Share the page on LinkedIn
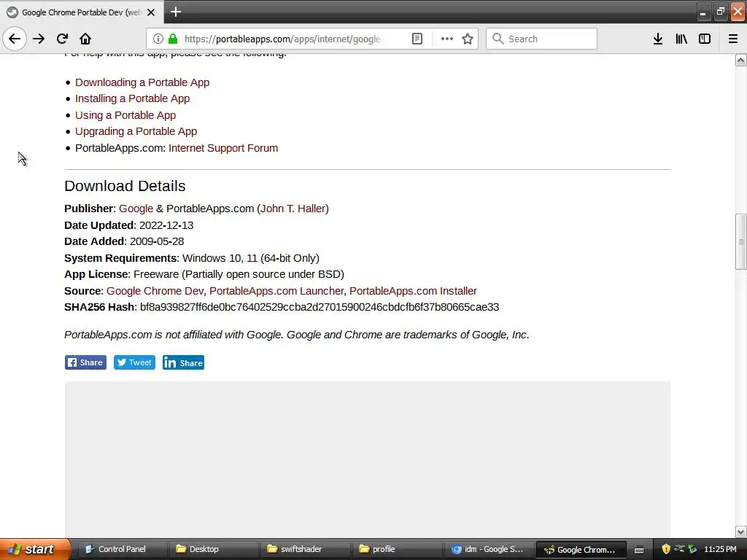The image size is (747, 560). coord(183,362)
